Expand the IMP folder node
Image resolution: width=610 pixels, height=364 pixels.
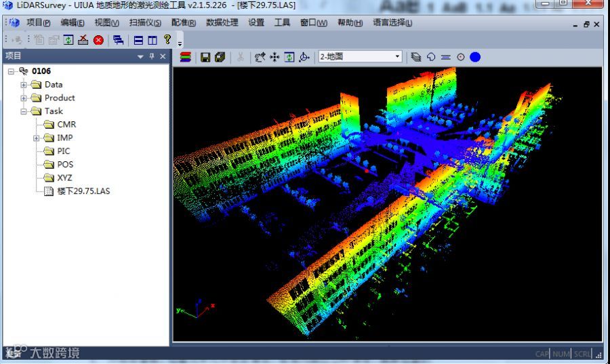(36, 138)
